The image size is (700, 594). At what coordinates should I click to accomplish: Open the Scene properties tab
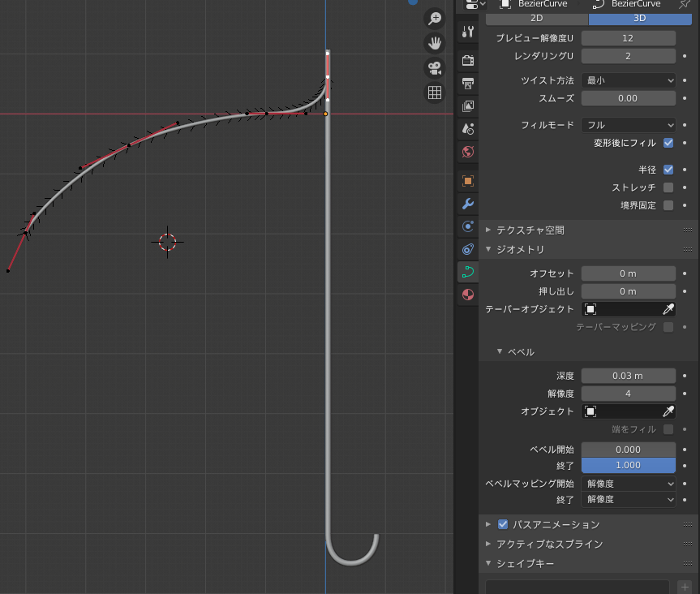pos(468,129)
